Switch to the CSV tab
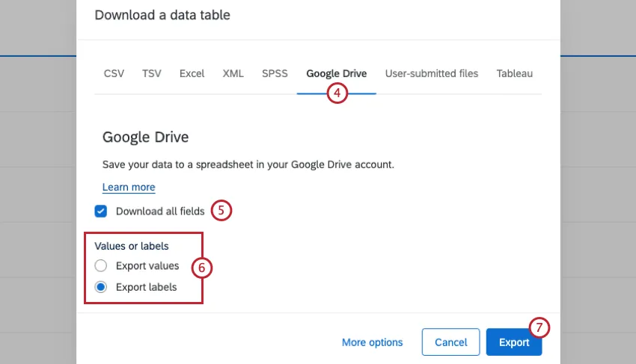The height and width of the screenshot is (364, 636). tap(114, 73)
